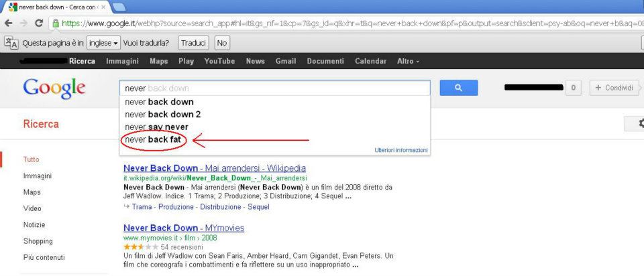Open YouTube from the top navigation bar

pos(219,61)
